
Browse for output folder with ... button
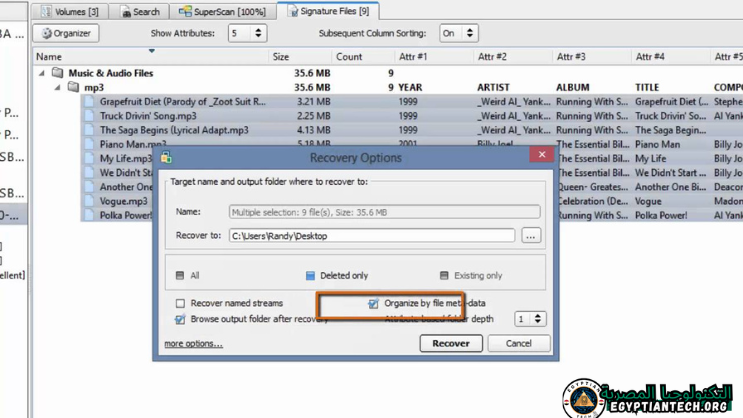click(531, 236)
